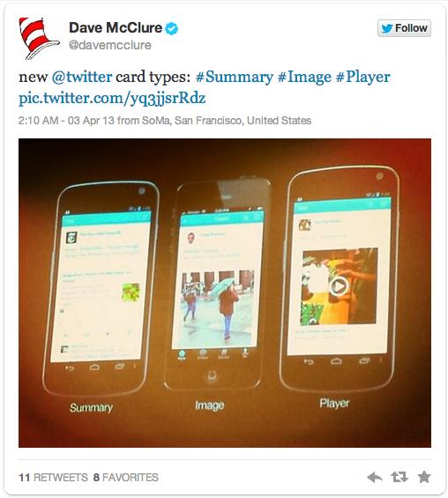Retweet using the retweet icon
Viewport: 448px width, 498px height.
click(399, 477)
